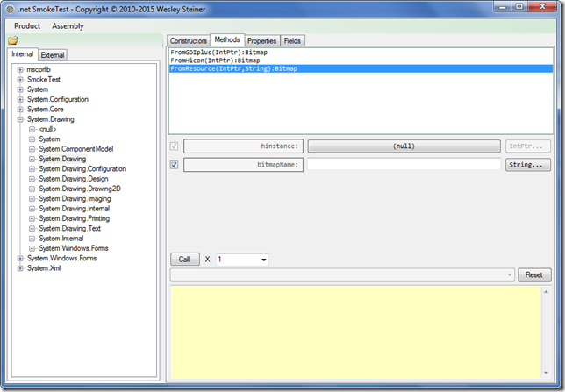Click the (null) hinstance value button
The image size is (565, 392).
(x=404, y=146)
